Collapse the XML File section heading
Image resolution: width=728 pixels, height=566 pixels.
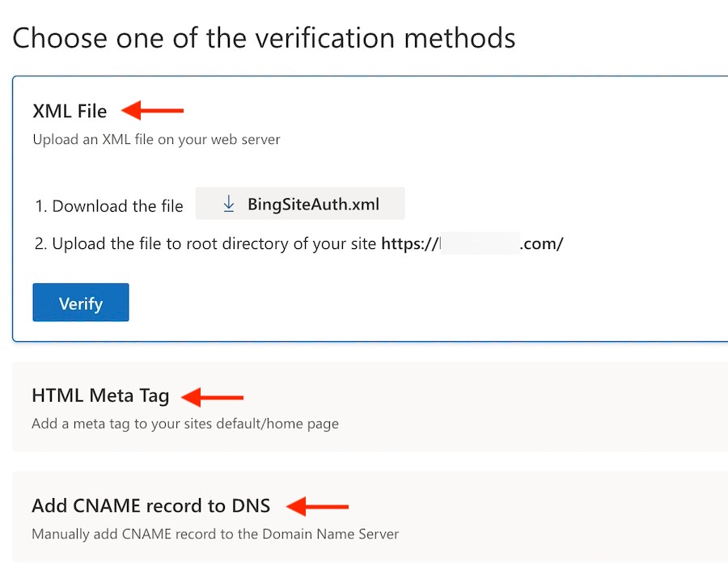point(70,111)
